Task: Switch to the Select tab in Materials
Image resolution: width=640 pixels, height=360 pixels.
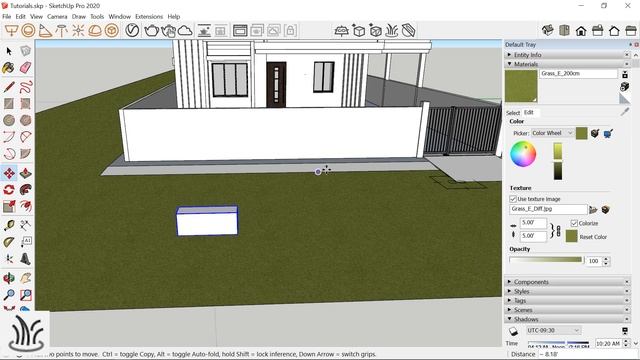Action: 513,113
